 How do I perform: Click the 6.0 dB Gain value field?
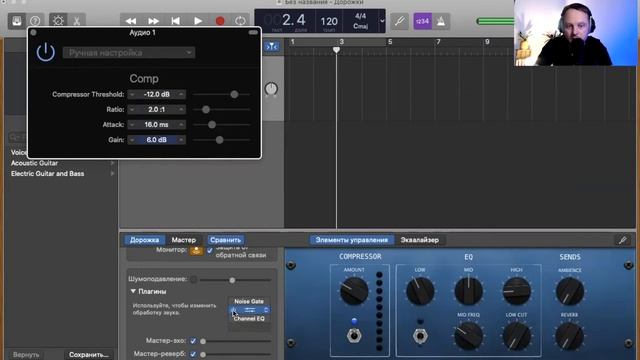pos(157,140)
